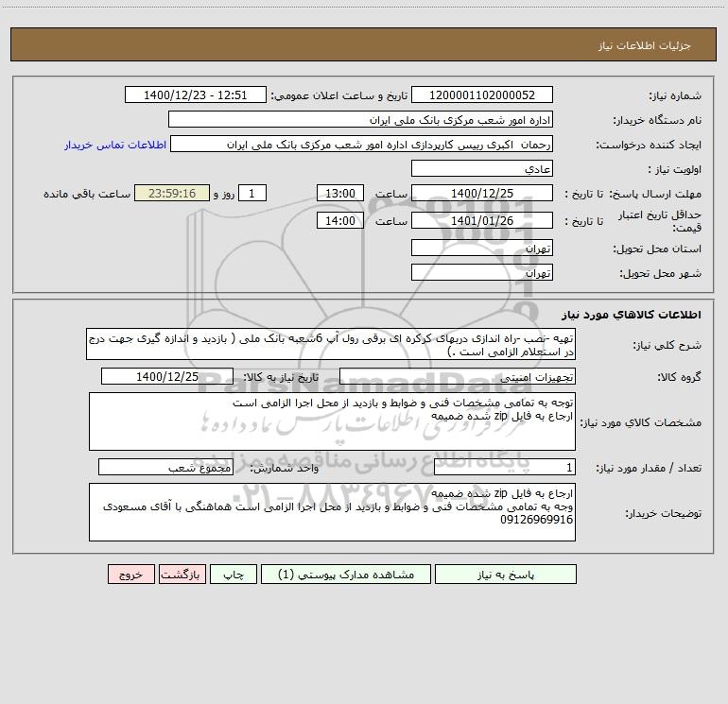Open مشاهده مدارک پیوستی (1) attachments
The height and width of the screenshot is (704, 728).
(346, 575)
